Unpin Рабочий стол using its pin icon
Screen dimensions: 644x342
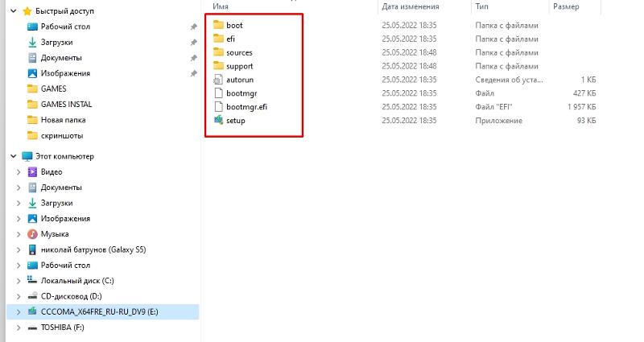coord(193,27)
